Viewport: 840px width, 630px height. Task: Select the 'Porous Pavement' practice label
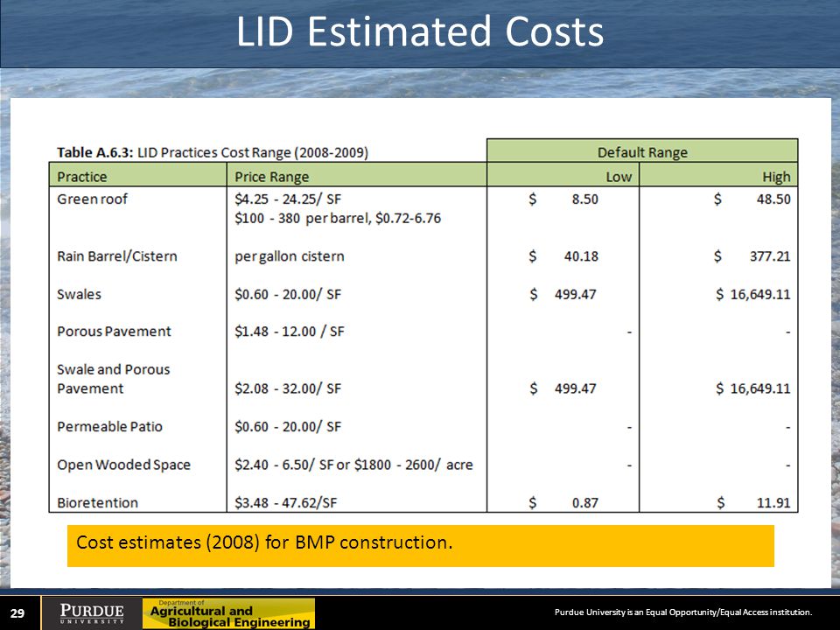click(x=114, y=332)
